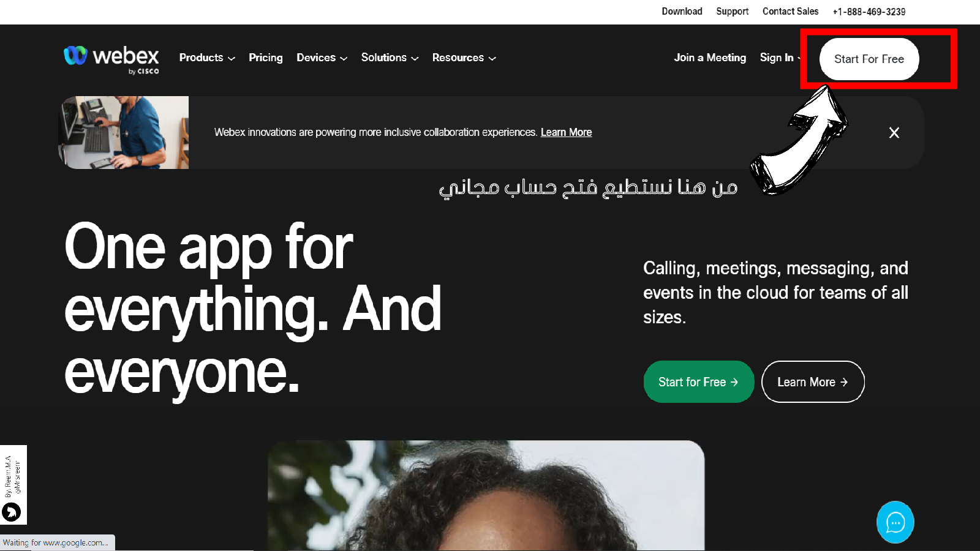This screenshot has height=551, width=980.
Task: Open the Support link
Action: pyautogui.click(x=733, y=12)
